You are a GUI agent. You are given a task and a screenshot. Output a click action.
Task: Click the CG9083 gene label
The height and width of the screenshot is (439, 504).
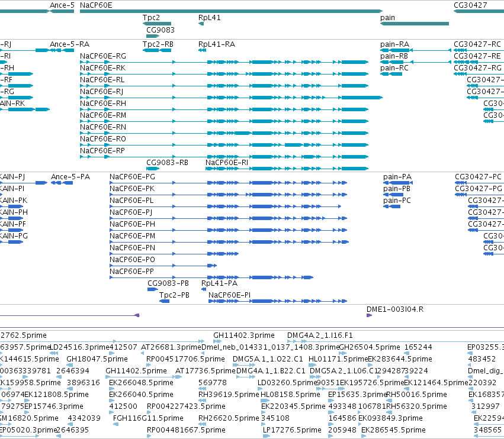(160, 30)
